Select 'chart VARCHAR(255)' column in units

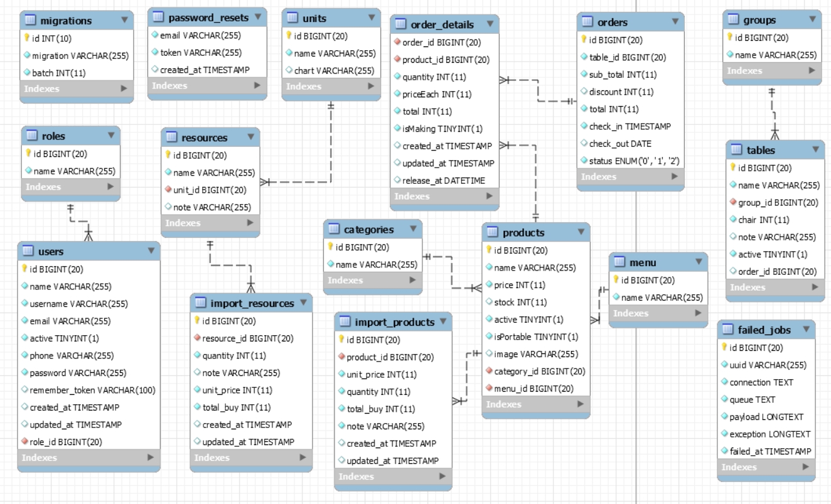pyautogui.click(x=331, y=70)
